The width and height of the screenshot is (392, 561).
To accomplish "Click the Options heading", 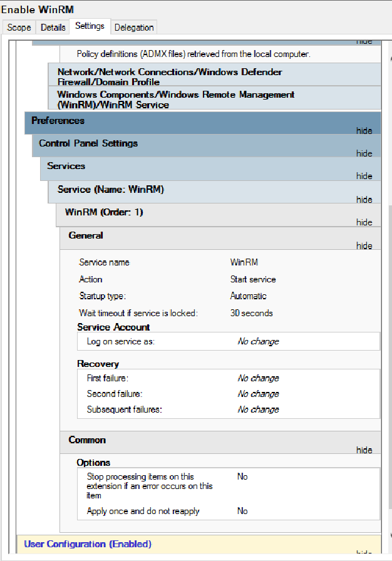I will click(93, 463).
